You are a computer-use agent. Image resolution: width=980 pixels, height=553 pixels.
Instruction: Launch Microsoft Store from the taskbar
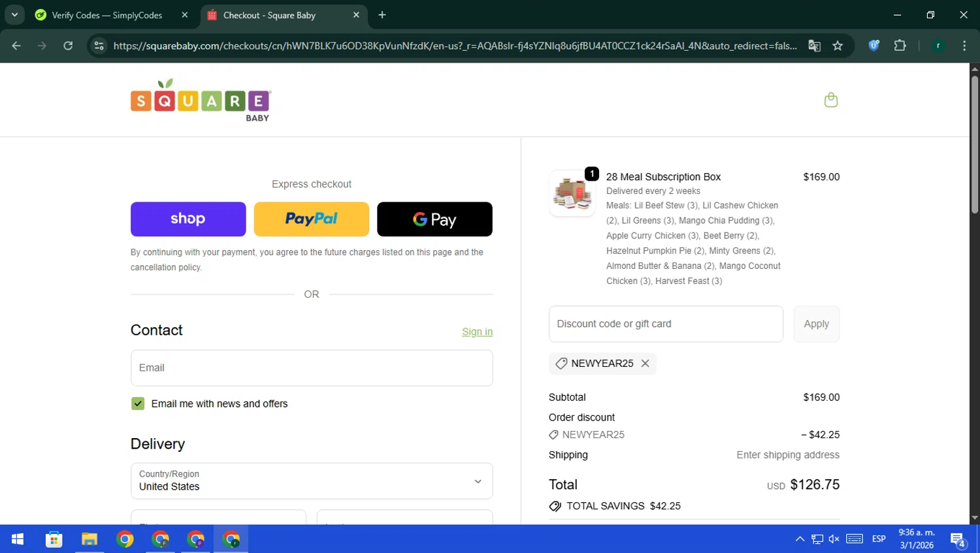54,539
